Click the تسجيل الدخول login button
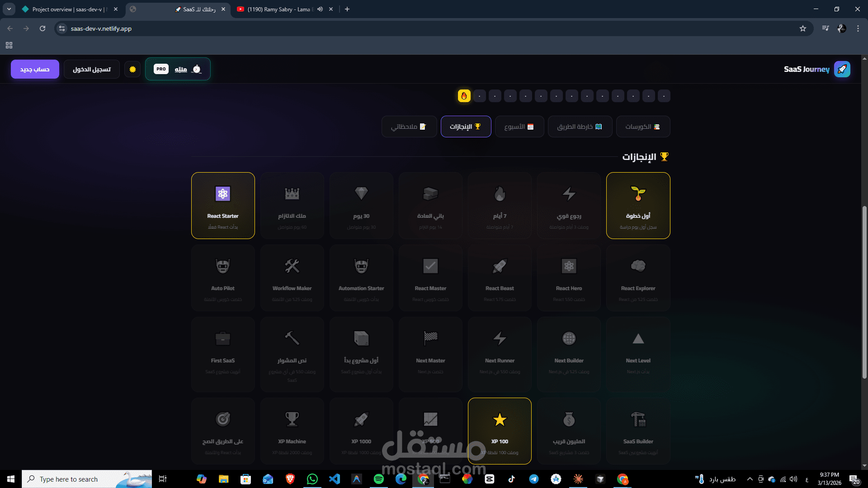The width and height of the screenshot is (868, 488). point(92,69)
